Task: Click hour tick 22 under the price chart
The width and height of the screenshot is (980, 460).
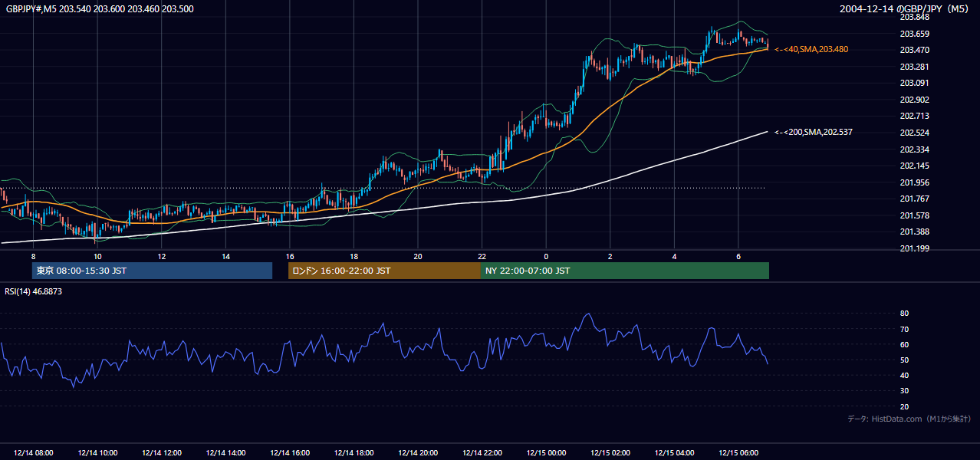Action: coord(482,256)
